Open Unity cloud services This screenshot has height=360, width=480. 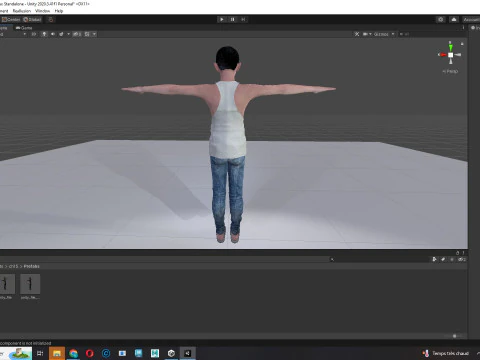click(454, 20)
